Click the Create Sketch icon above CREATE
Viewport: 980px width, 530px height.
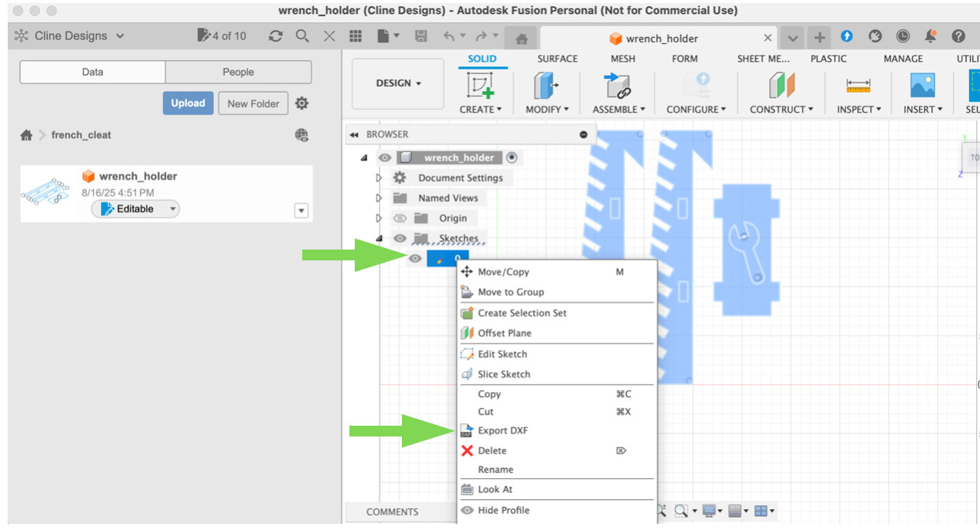click(x=481, y=86)
